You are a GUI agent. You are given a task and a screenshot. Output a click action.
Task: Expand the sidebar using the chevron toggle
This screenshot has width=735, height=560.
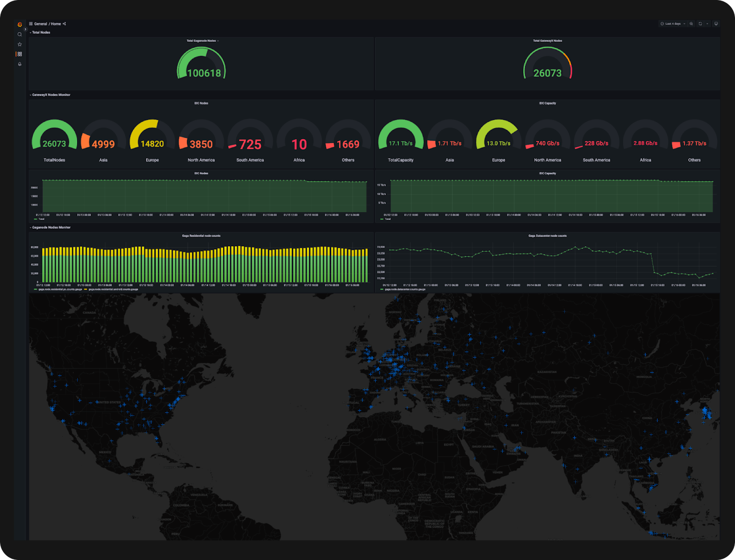point(25,29)
